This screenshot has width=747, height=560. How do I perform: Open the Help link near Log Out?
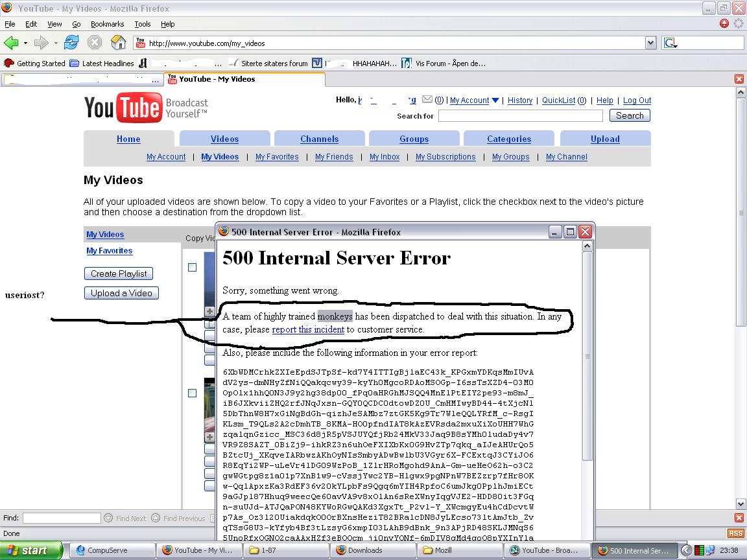604,100
